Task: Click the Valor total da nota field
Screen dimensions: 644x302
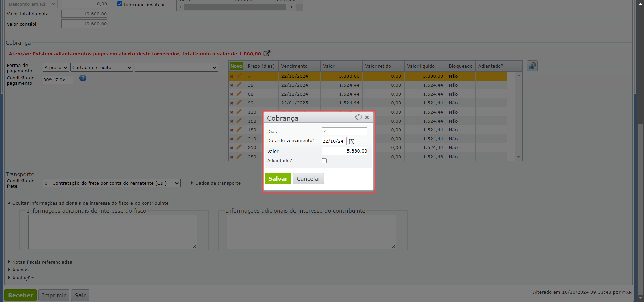Action: [84, 14]
